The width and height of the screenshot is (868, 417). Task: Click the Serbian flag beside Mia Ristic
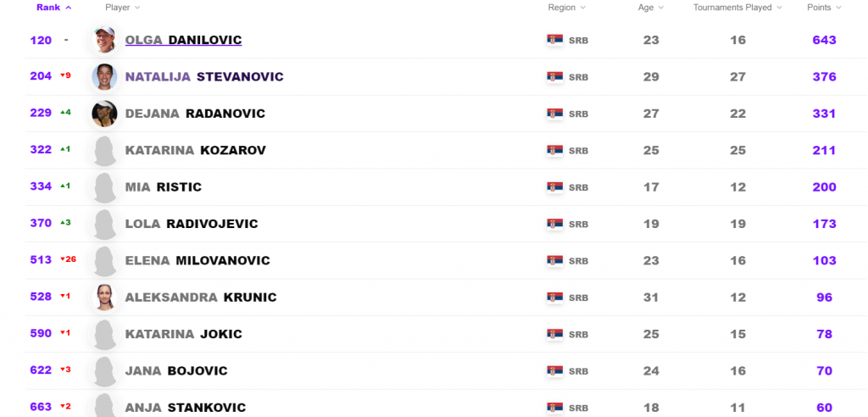pyautogui.click(x=555, y=187)
